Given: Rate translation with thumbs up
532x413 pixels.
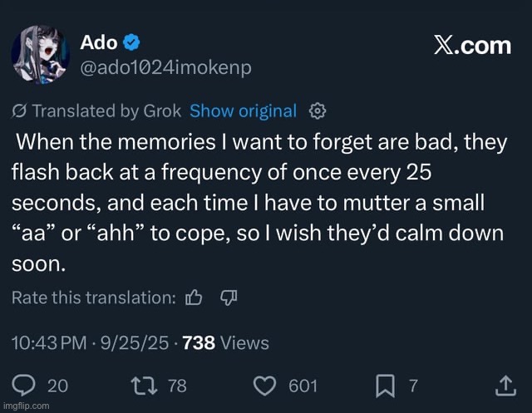Looking at the screenshot, I should pyautogui.click(x=194, y=297).
